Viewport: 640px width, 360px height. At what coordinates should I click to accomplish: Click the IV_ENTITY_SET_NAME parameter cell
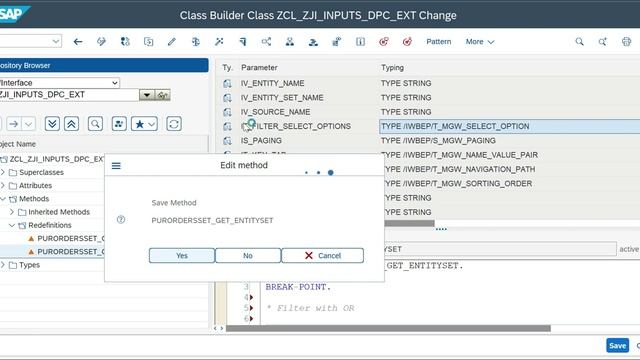[282, 98]
